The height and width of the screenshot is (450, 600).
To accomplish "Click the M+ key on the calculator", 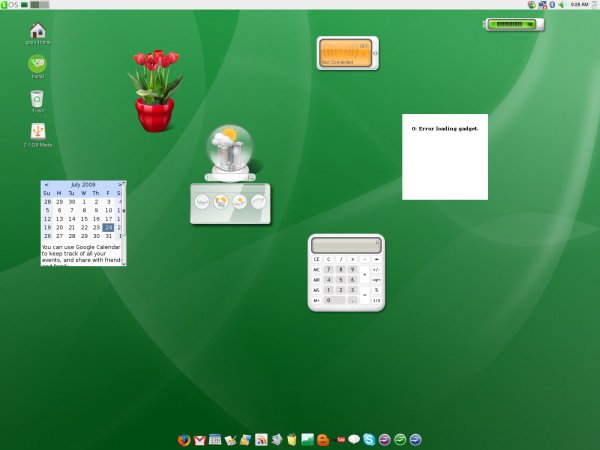I will 316,300.
